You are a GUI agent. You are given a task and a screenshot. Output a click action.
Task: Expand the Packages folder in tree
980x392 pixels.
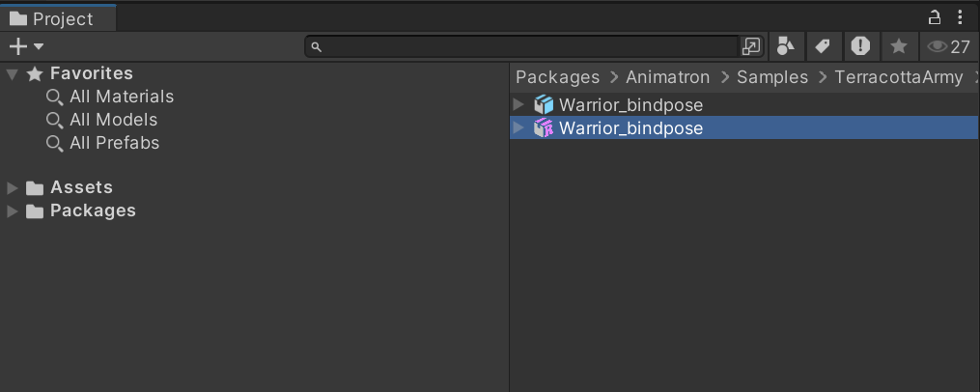(12, 211)
